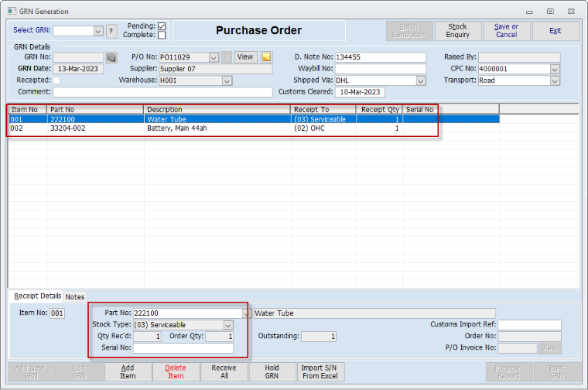Viewport: 588px width, 390px height.
Task: Click the GRN Date field
Action: [x=78, y=69]
